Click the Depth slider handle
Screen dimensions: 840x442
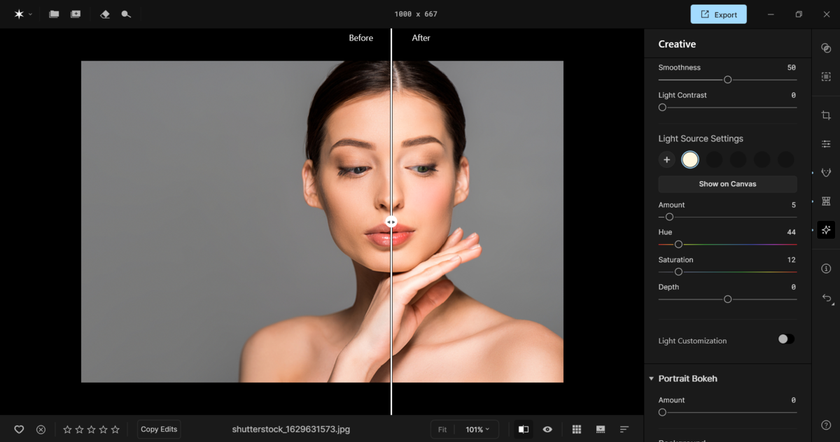click(728, 299)
